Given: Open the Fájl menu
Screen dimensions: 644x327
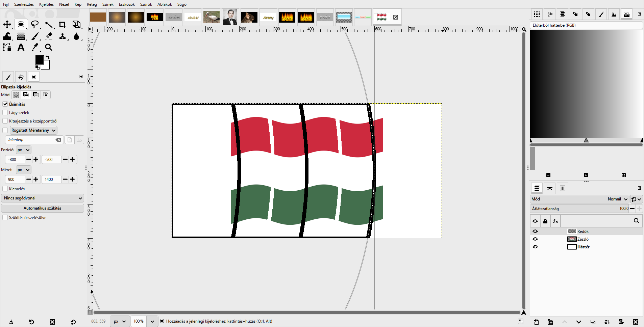Looking at the screenshot, I should click(x=6, y=4).
